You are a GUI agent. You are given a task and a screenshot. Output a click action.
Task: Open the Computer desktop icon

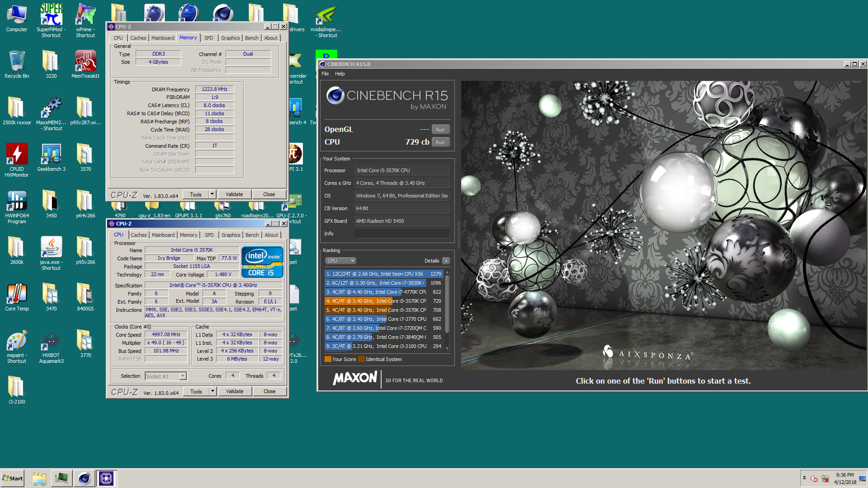[x=17, y=18]
